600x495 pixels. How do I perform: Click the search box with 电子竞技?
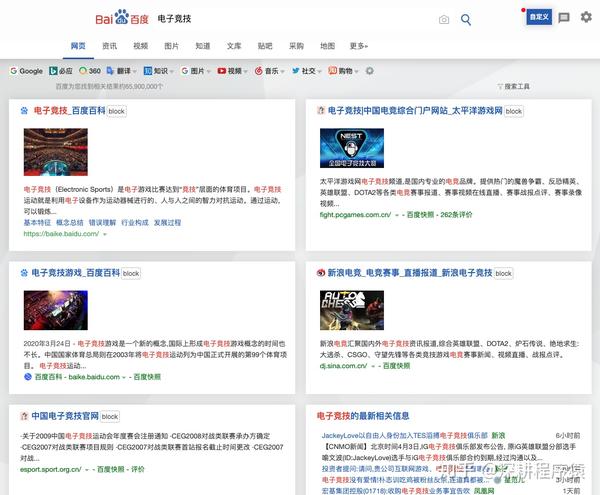[295, 19]
